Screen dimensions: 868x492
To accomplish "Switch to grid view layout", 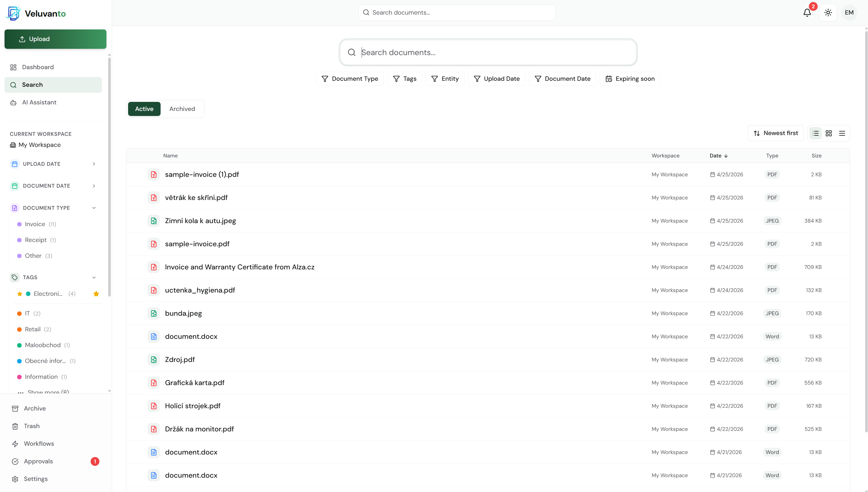I will tap(828, 133).
